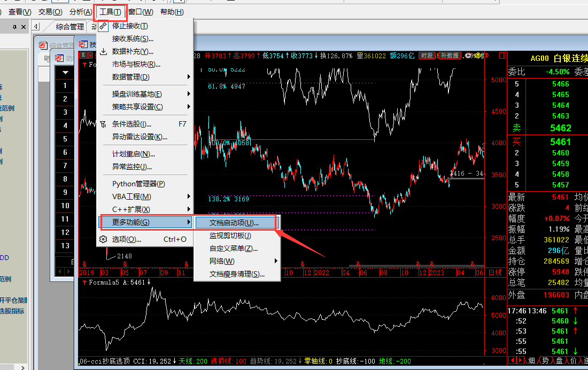Click the 动 window title icon
Viewport: 588px width, 370px height.
pos(59,58)
